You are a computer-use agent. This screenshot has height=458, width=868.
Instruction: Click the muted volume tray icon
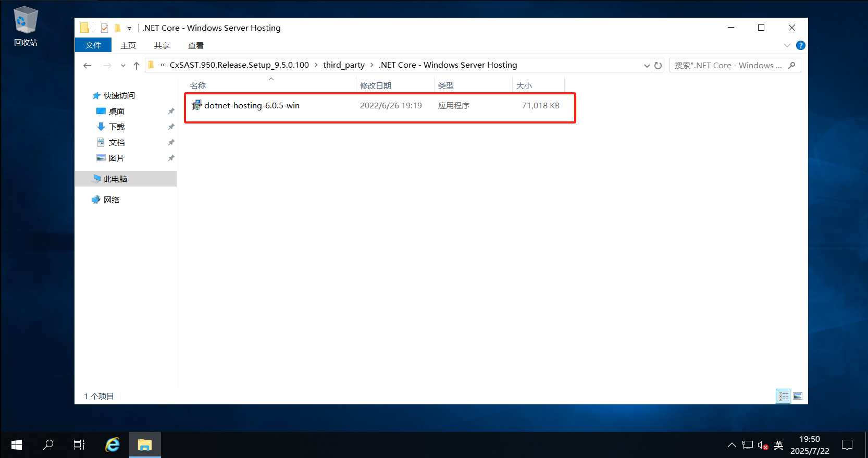(763, 445)
